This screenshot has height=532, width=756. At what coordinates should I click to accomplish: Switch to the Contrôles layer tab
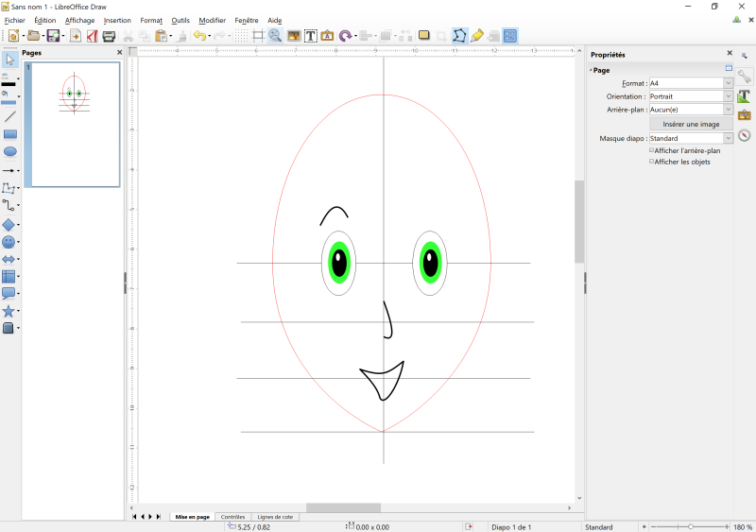tap(232, 517)
